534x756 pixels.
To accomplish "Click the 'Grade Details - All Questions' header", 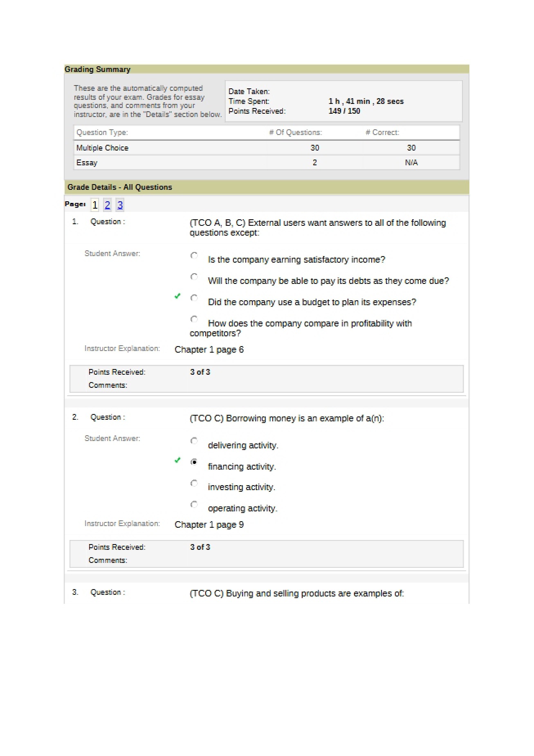I will pos(120,187).
